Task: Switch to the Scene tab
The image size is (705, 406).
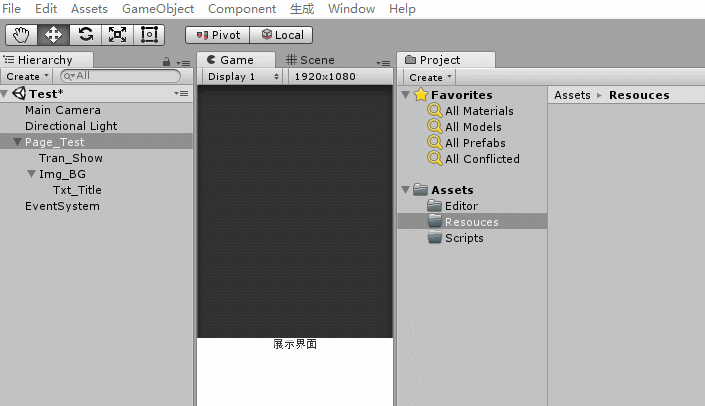Action: tap(310, 60)
